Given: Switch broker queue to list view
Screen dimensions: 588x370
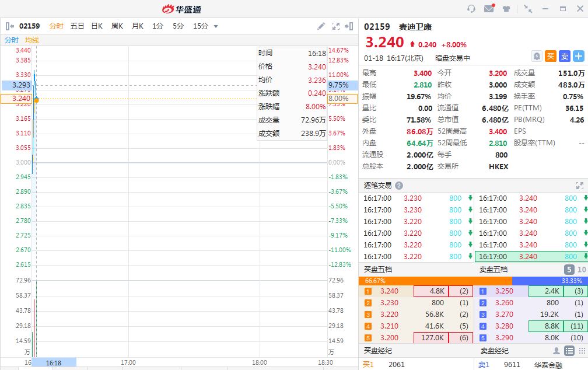Looking at the screenshot, I should tap(569, 351).
